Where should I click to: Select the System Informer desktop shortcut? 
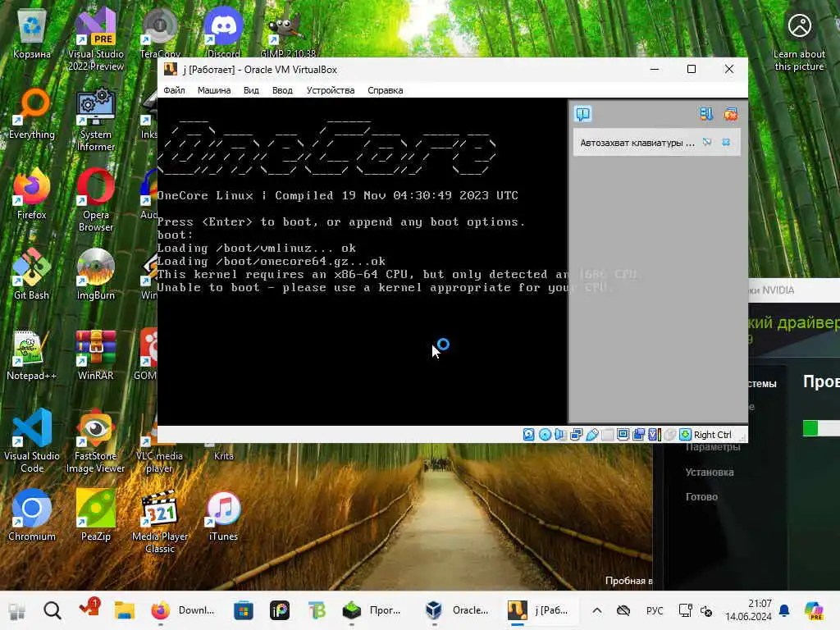point(95,120)
